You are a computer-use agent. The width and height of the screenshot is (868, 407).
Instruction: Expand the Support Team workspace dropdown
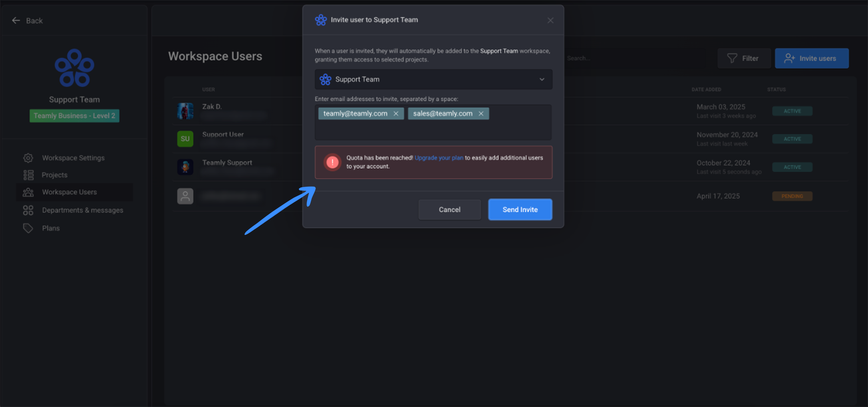click(x=433, y=79)
